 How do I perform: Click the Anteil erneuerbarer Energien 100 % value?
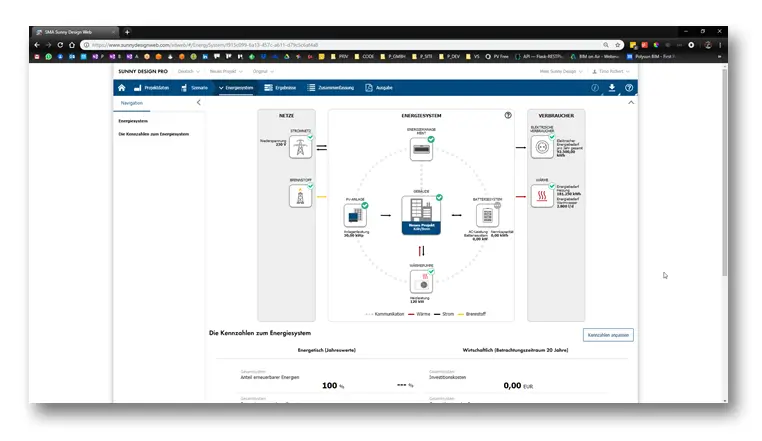pyautogui.click(x=333, y=386)
